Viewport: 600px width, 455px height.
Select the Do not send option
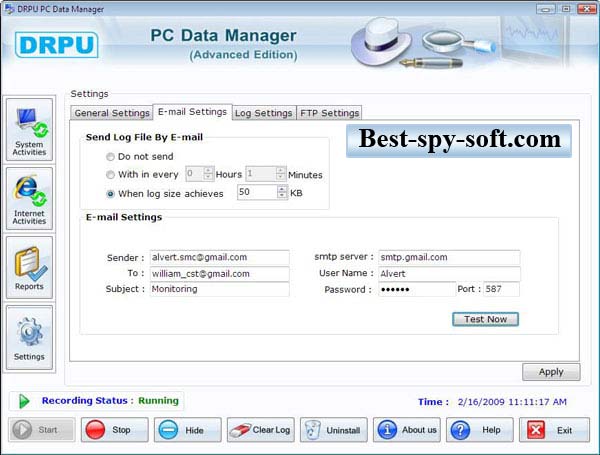pyautogui.click(x=110, y=157)
